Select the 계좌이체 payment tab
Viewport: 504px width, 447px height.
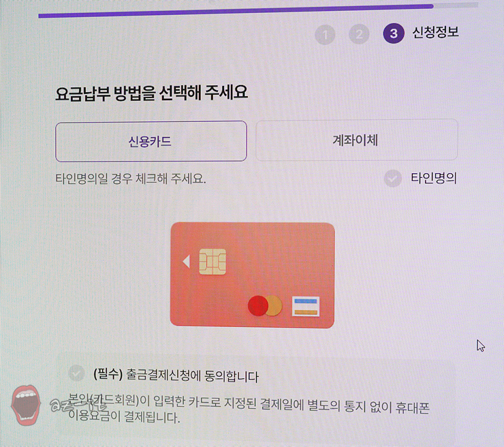pyautogui.click(x=356, y=140)
